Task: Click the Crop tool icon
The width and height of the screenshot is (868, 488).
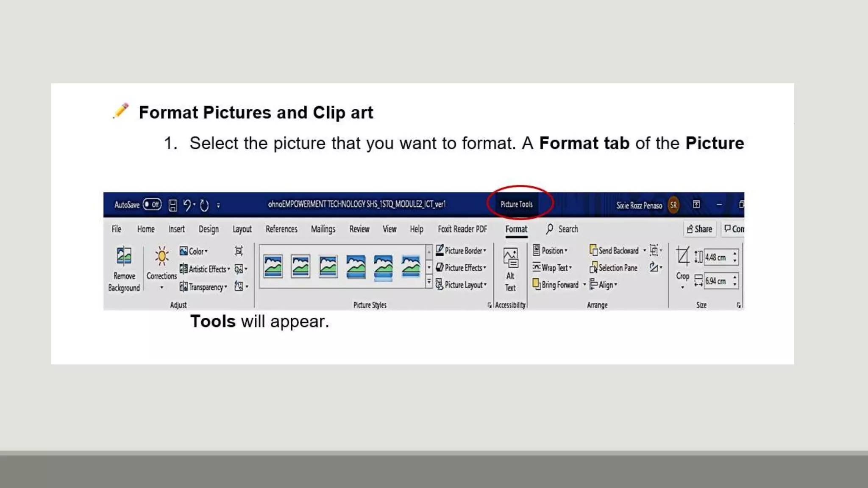Action: coord(682,256)
